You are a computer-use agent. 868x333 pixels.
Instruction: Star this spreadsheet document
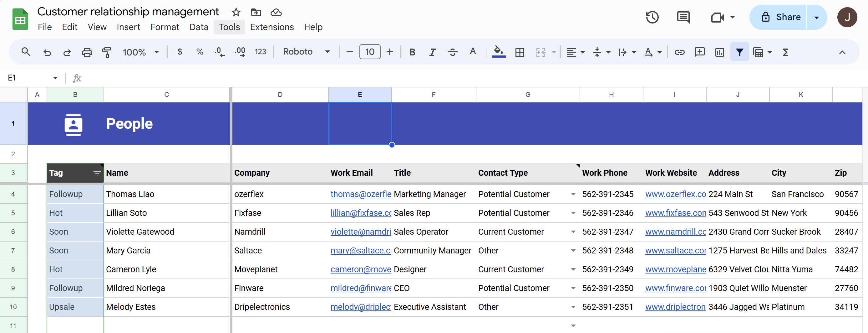click(236, 13)
